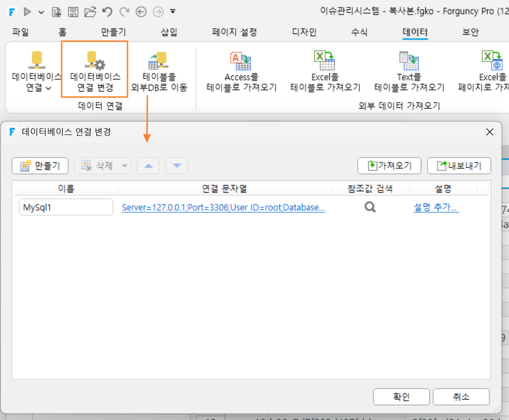Click the 확인 button
Screen dimensions: 509x420
pos(401,397)
